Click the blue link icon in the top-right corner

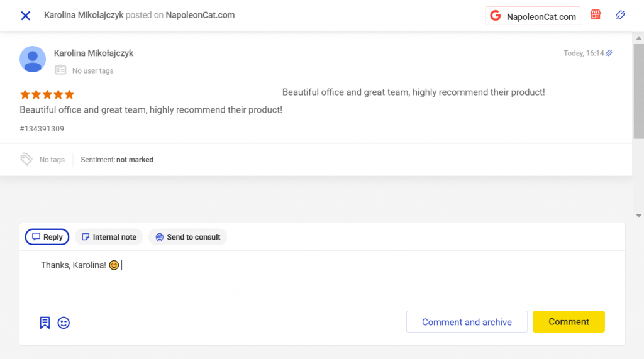coord(620,15)
